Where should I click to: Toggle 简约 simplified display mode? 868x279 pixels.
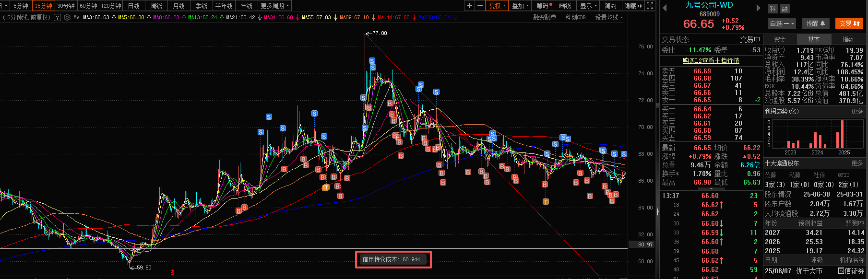(610, 6)
